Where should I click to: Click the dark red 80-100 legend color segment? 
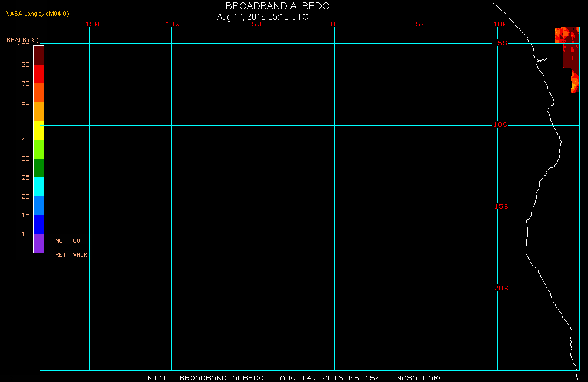pyautogui.click(x=39, y=55)
